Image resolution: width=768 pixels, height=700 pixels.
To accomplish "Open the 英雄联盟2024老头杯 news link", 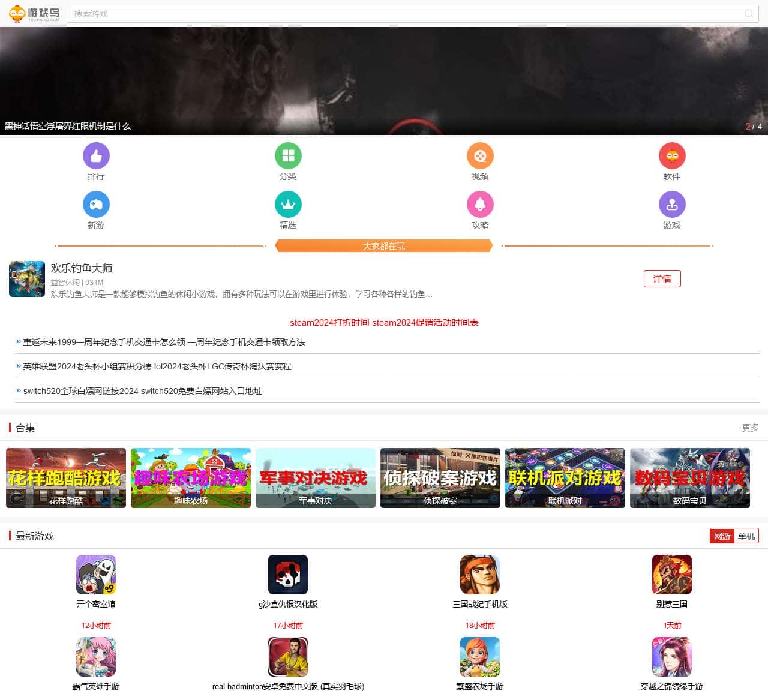I will [x=157, y=366].
